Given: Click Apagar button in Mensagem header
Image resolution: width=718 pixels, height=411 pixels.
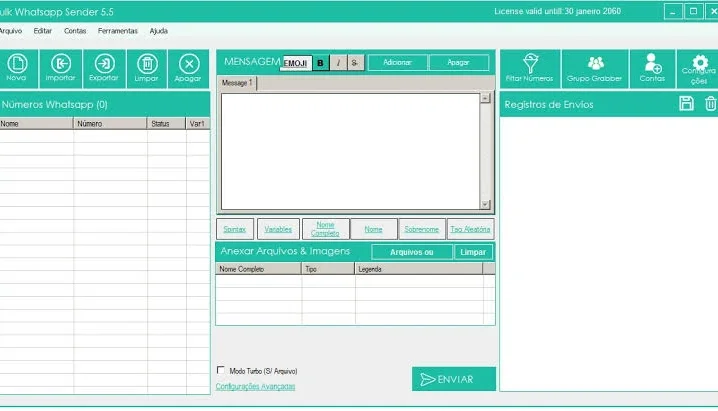Looking at the screenshot, I should 458,62.
